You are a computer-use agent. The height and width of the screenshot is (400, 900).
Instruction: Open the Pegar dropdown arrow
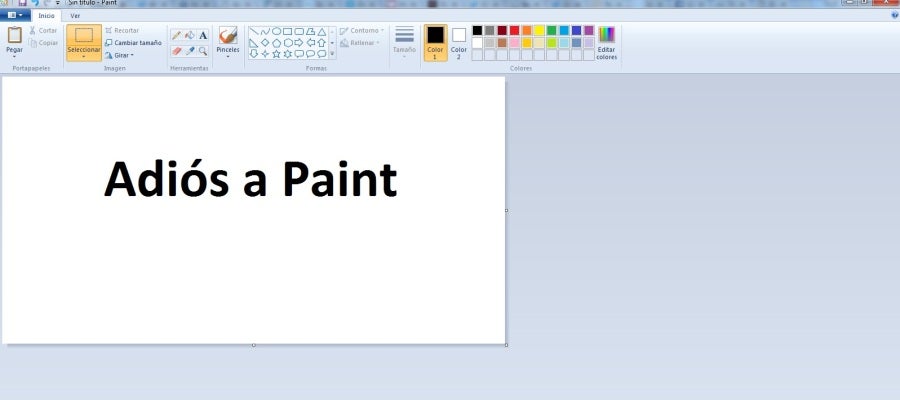(x=14, y=56)
